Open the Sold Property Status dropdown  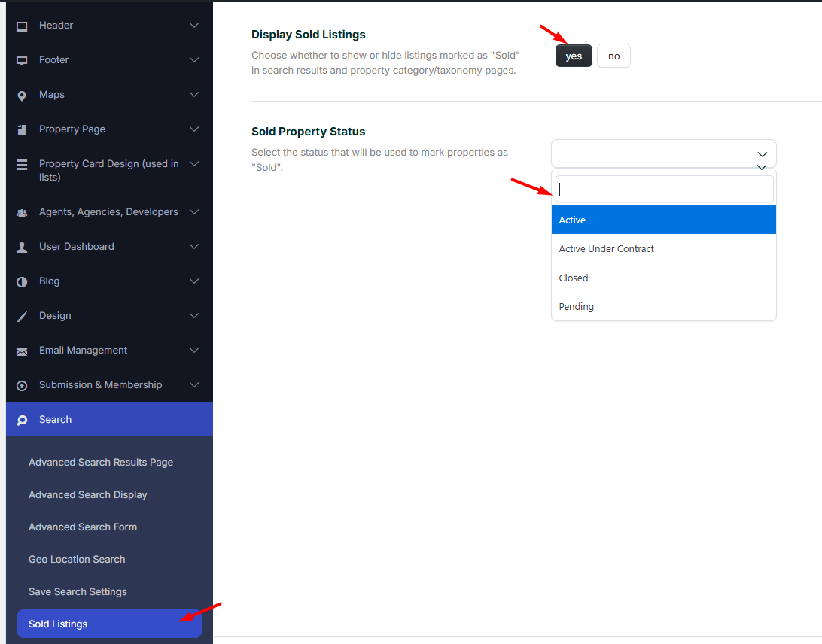tap(663, 153)
